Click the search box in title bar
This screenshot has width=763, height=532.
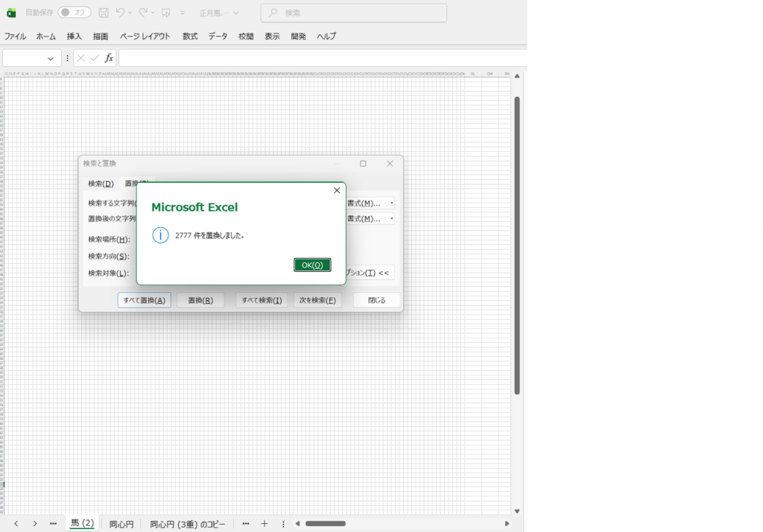click(354, 13)
